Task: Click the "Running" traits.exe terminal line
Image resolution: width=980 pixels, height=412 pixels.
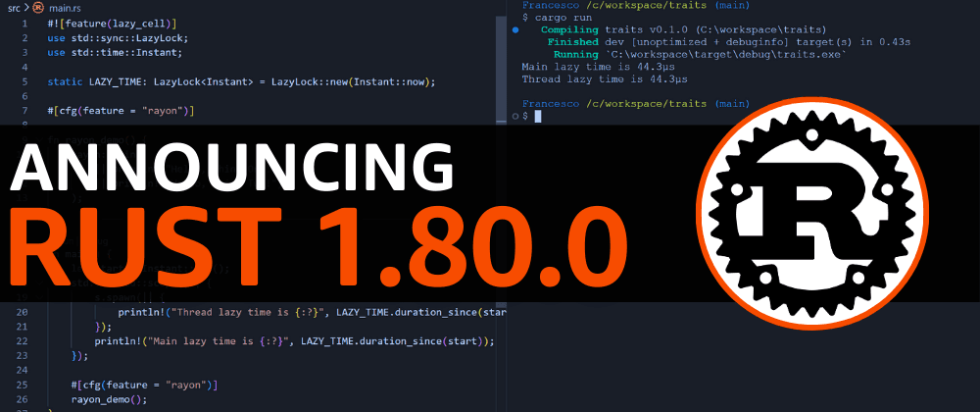Action: (700, 54)
